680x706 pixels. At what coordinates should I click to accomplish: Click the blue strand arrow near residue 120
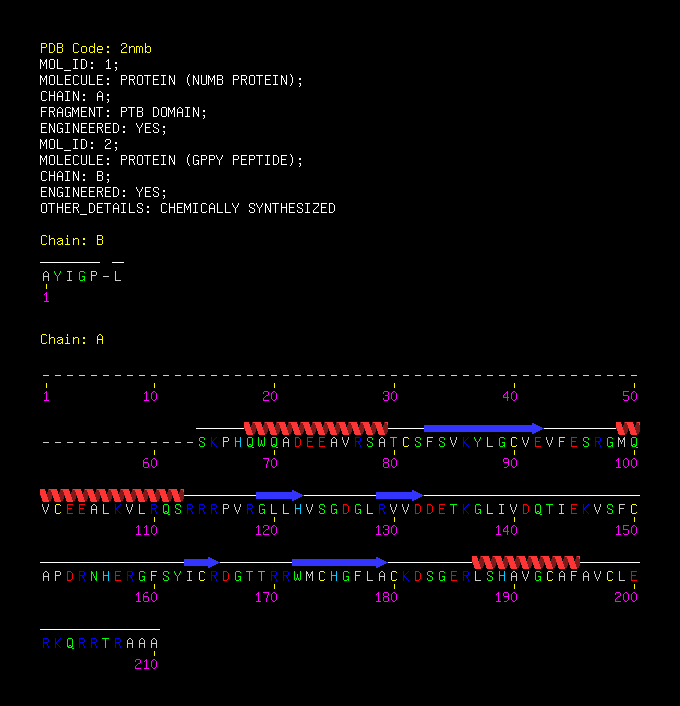coord(280,495)
